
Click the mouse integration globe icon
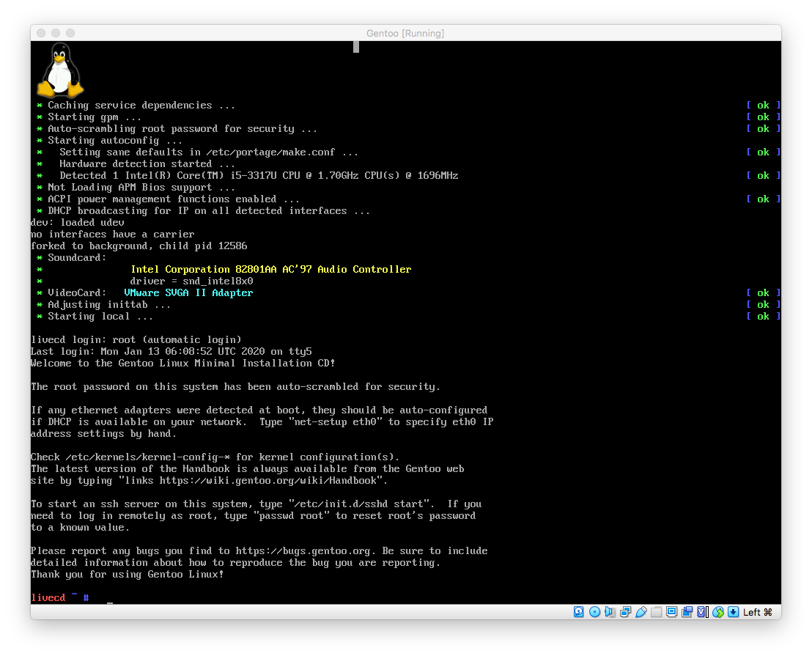coord(717,612)
